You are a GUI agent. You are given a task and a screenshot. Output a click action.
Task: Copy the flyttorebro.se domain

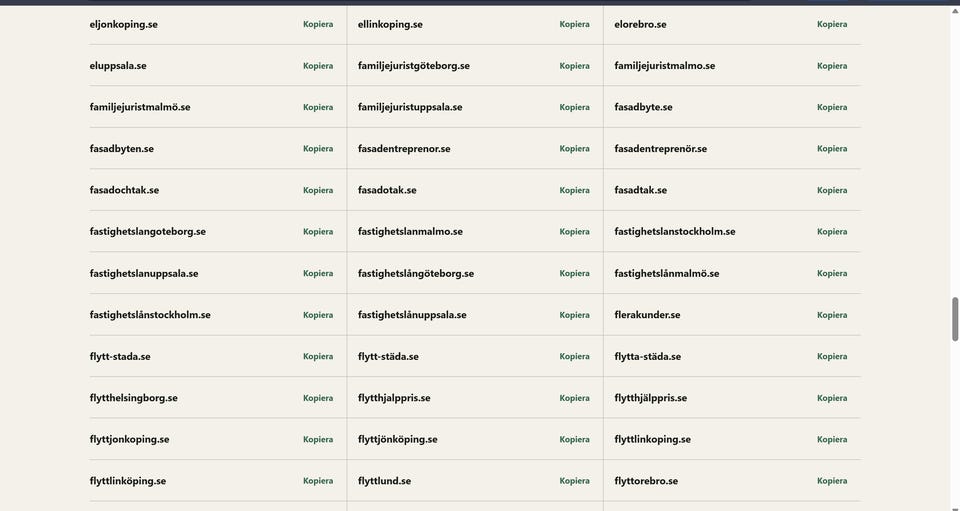click(x=832, y=481)
